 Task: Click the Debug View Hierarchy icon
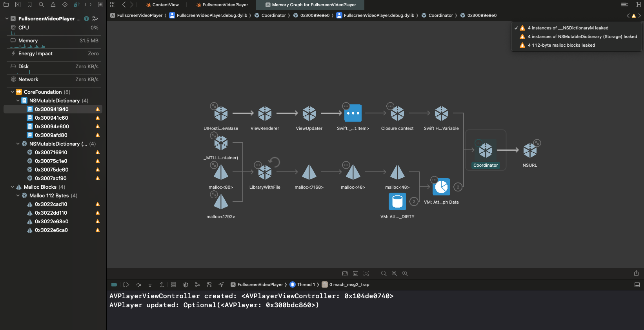click(x=186, y=284)
